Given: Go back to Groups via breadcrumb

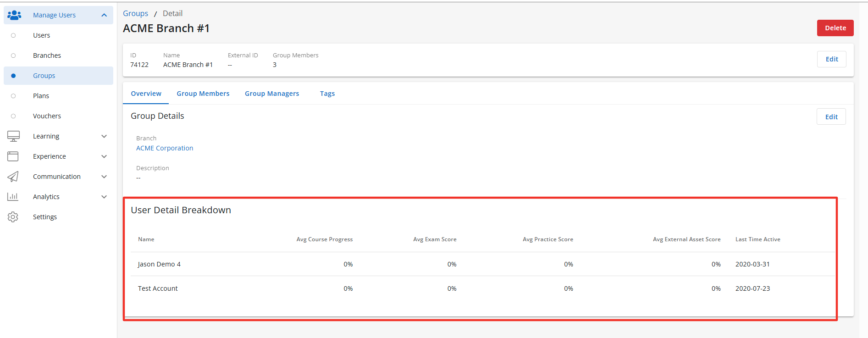Looking at the screenshot, I should 135,13.
